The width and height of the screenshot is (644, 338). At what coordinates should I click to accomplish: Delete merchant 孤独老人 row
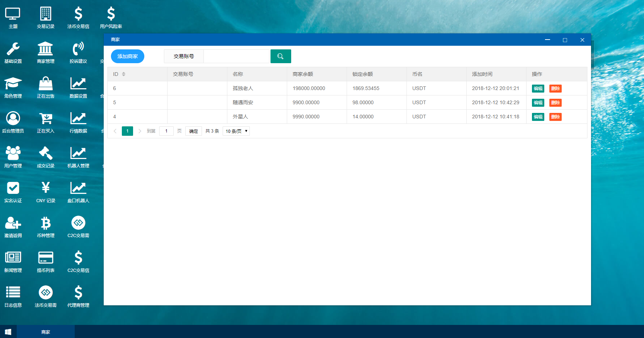click(x=556, y=89)
